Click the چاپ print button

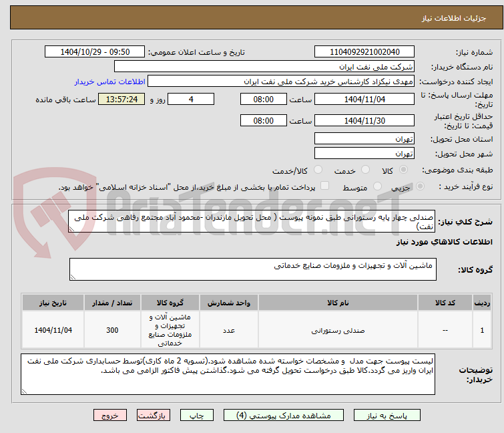coord(197,416)
